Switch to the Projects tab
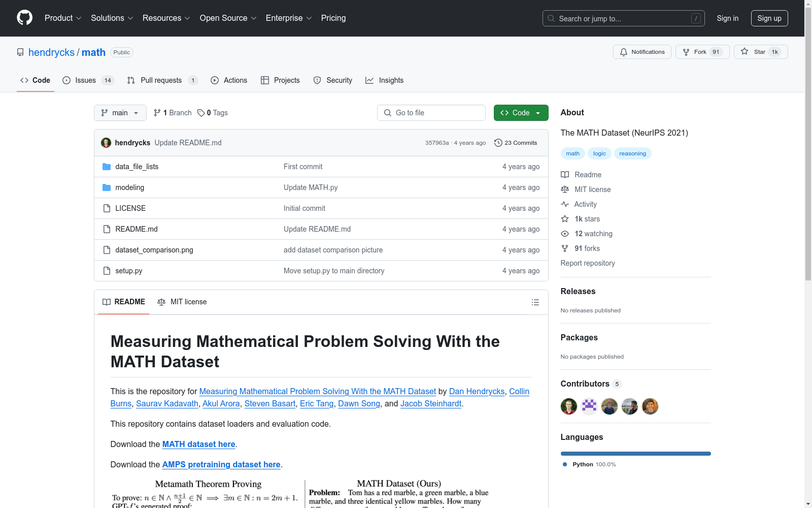Screen dimensions: 812x508 tap(280, 80)
